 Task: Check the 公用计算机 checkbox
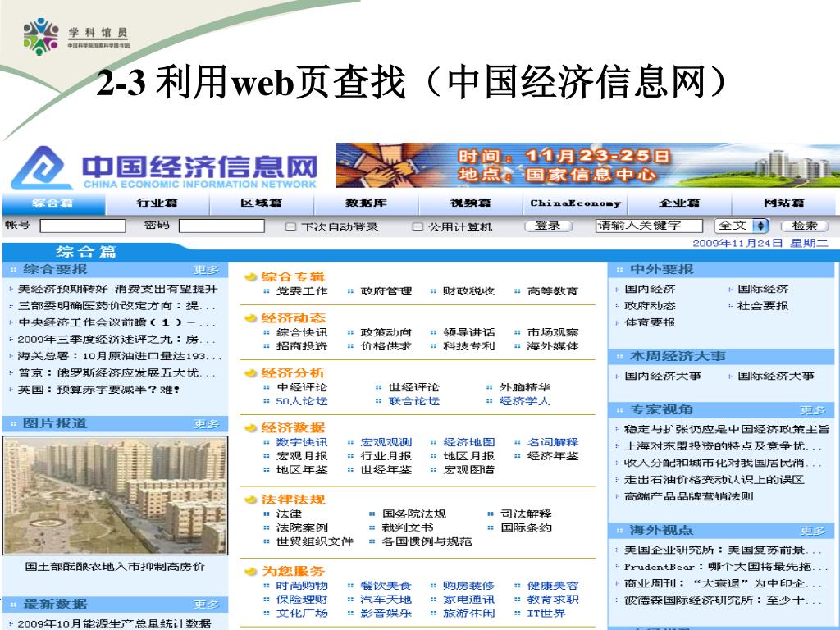(418, 226)
